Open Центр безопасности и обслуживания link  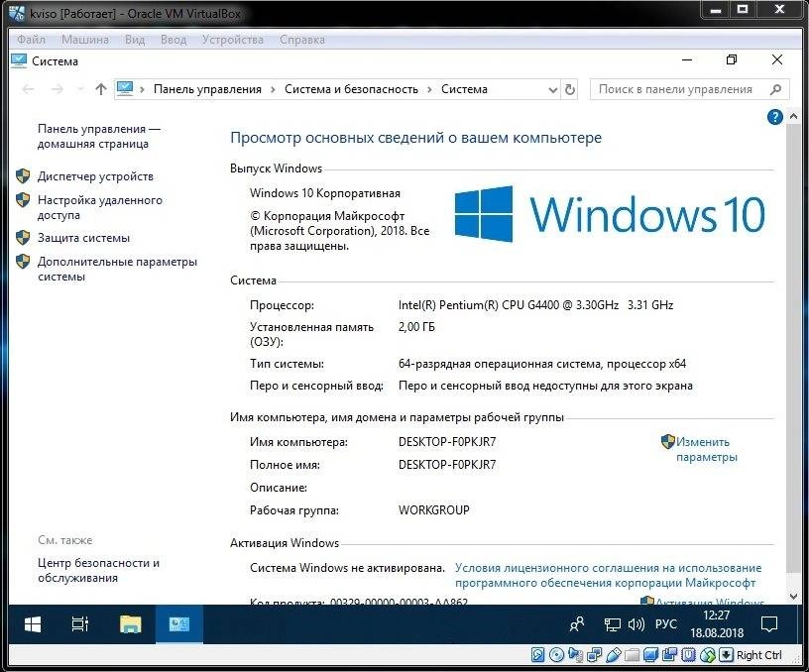pos(98,570)
